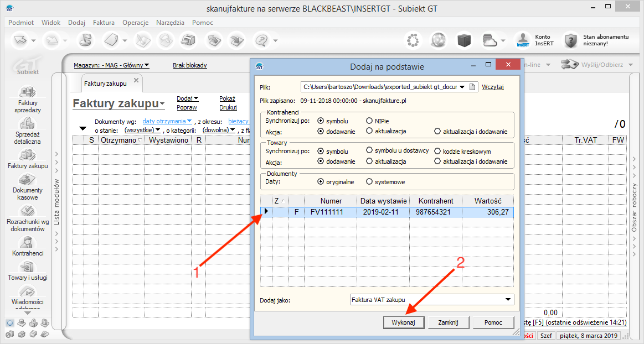This screenshot has height=344, width=644.
Task: Open the Plik path dropdown
Action: pyautogui.click(x=462, y=87)
